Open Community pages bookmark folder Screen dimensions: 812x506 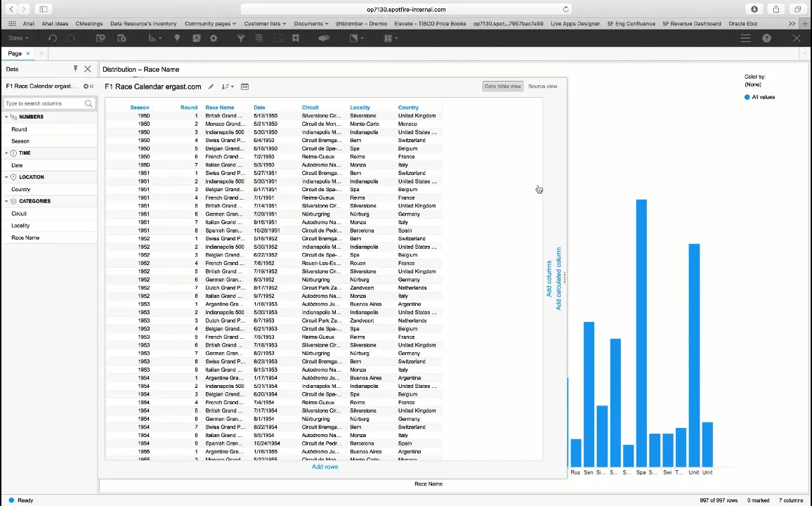click(x=210, y=24)
